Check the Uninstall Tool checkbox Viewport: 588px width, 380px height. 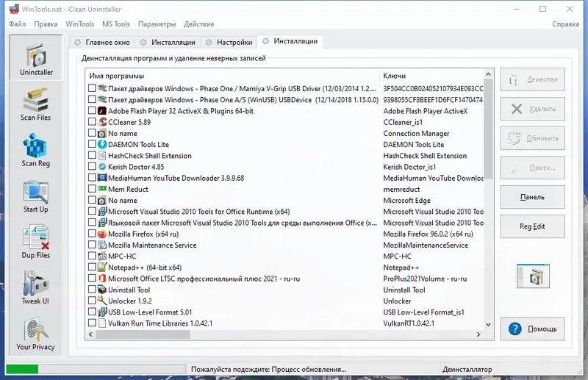tap(92, 290)
